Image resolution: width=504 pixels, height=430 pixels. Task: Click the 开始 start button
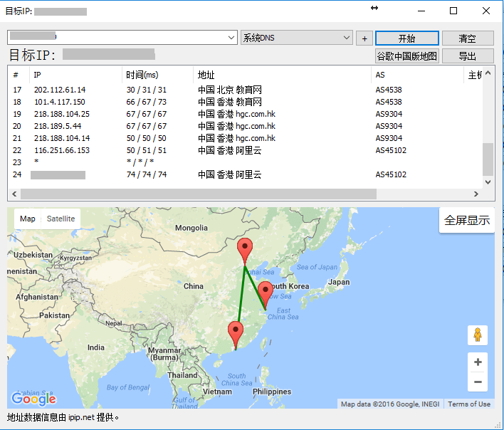(406, 38)
